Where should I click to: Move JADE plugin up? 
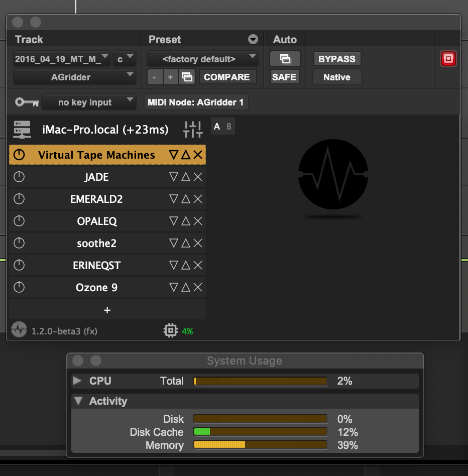click(x=186, y=177)
